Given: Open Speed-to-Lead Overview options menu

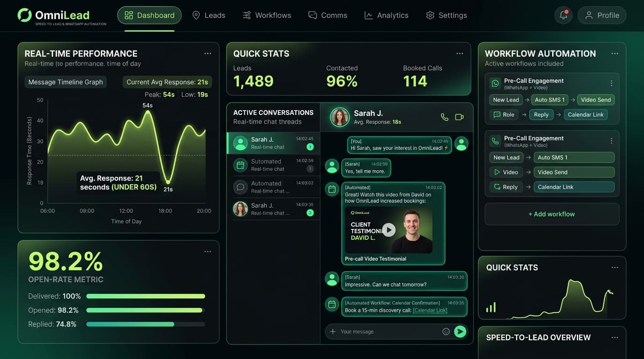Looking at the screenshot, I should pos(615,337).
